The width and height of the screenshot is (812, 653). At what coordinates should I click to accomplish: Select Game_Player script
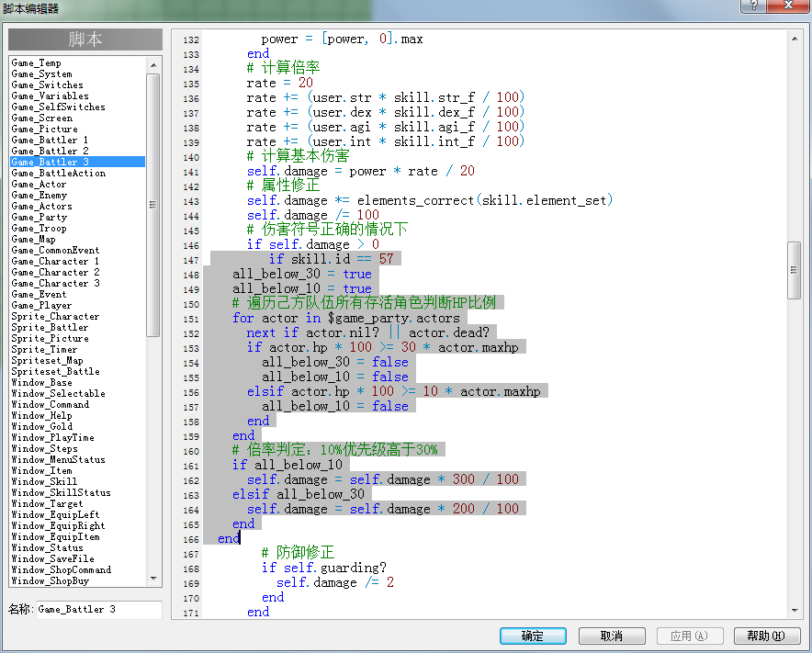point(78,306)
